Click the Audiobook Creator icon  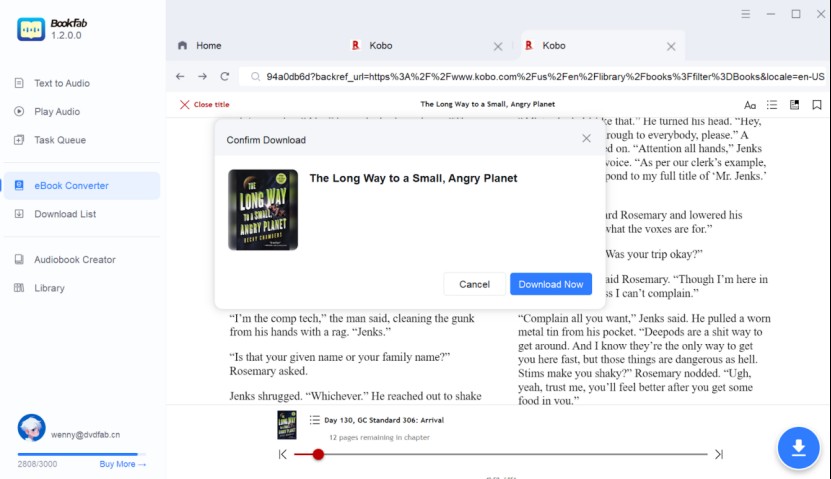[x=19, y=260]
